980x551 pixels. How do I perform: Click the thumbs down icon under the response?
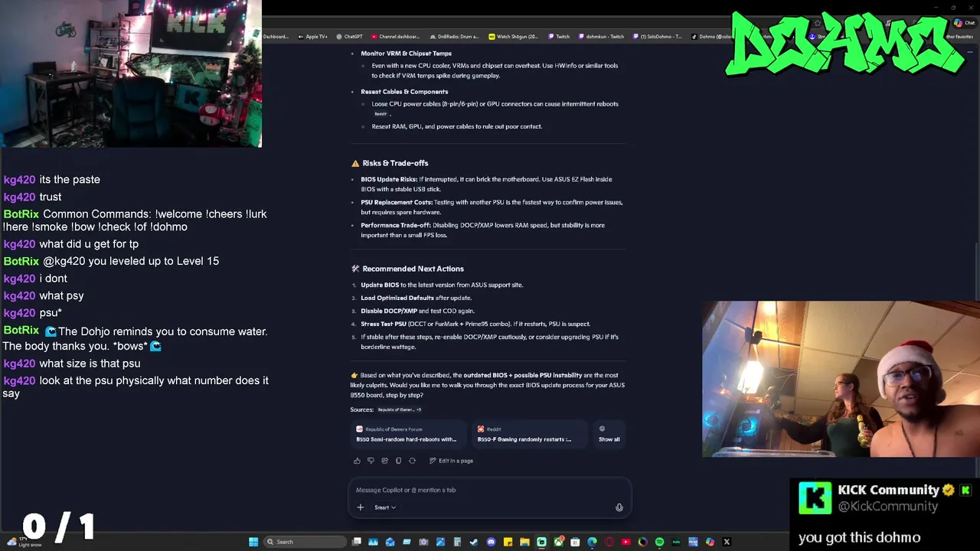371,461
